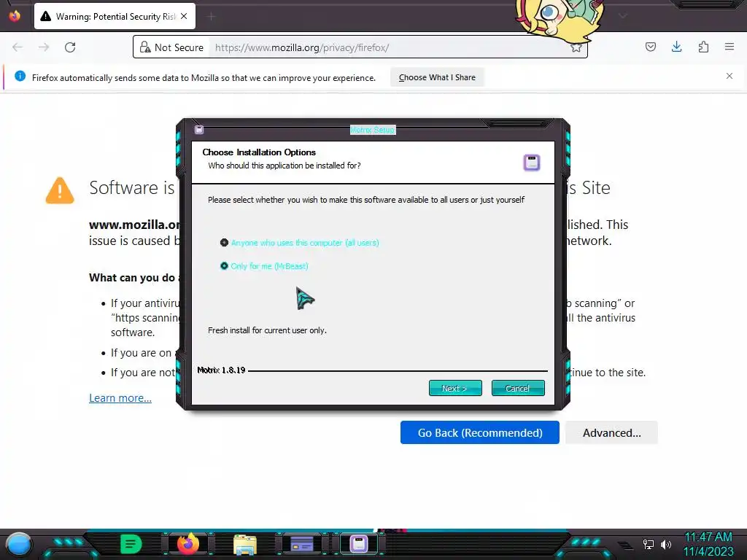Open green notes app in taskbar
The height and width of the screenshot is (560, 747).
pos(131,544)
